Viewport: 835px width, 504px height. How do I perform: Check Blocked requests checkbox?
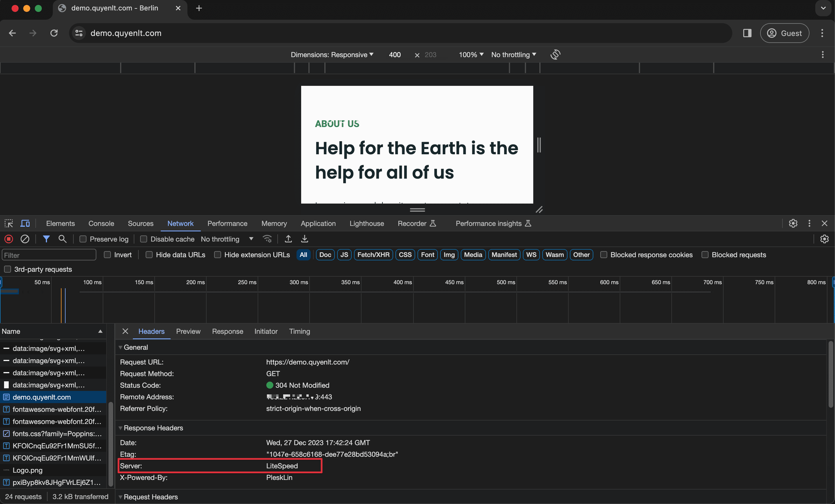pos(705,255)
